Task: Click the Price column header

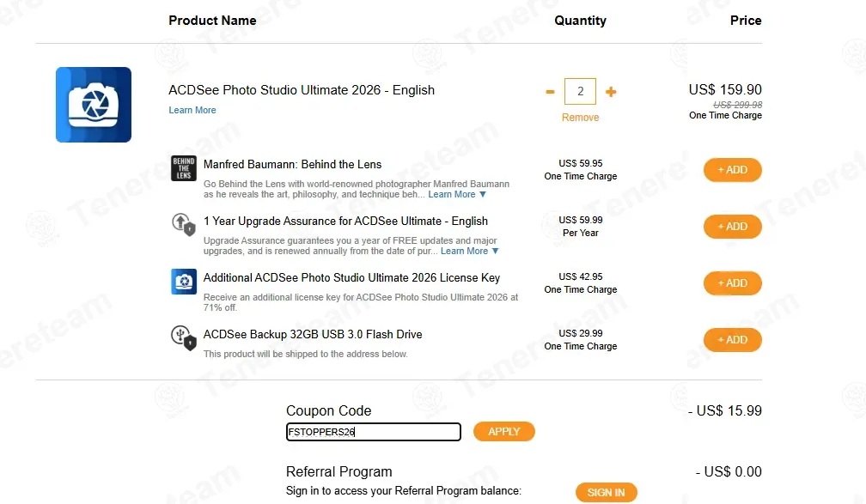Action: [746, 21]
